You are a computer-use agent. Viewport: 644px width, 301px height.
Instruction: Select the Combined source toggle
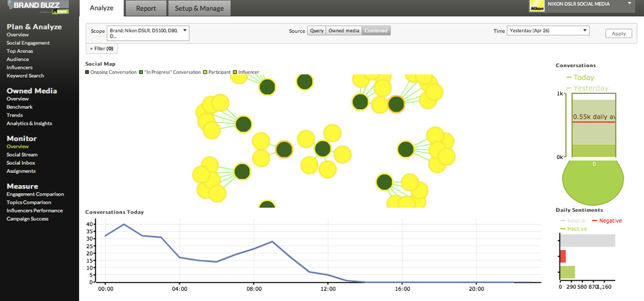[x=376, y=31]
